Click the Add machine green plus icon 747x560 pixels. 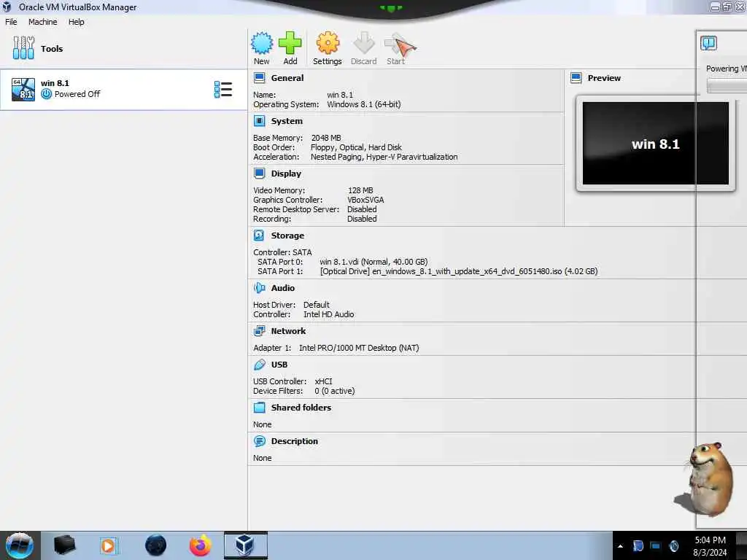290,43
